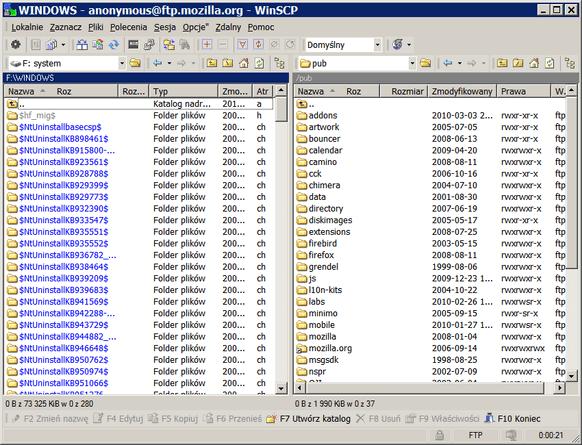Open the terminal console icon in the toolbar
Viewport: 582px width, 445px height.
133,45
